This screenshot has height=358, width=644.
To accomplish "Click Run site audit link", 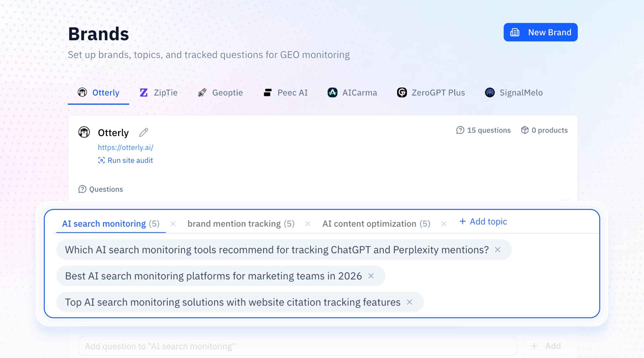I will (x=125, y=160).
